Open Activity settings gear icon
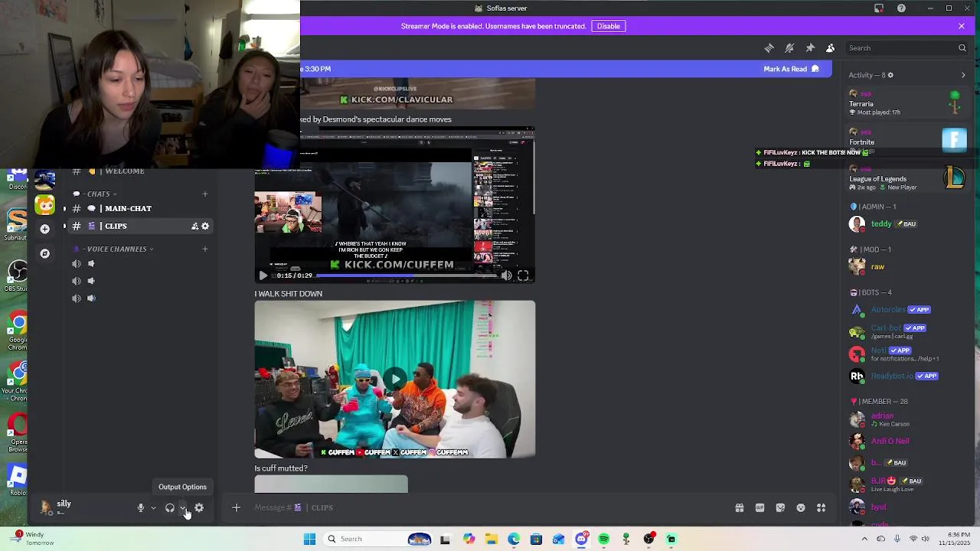The height and width of the screenshot is (551, 980). coord(890,75)
